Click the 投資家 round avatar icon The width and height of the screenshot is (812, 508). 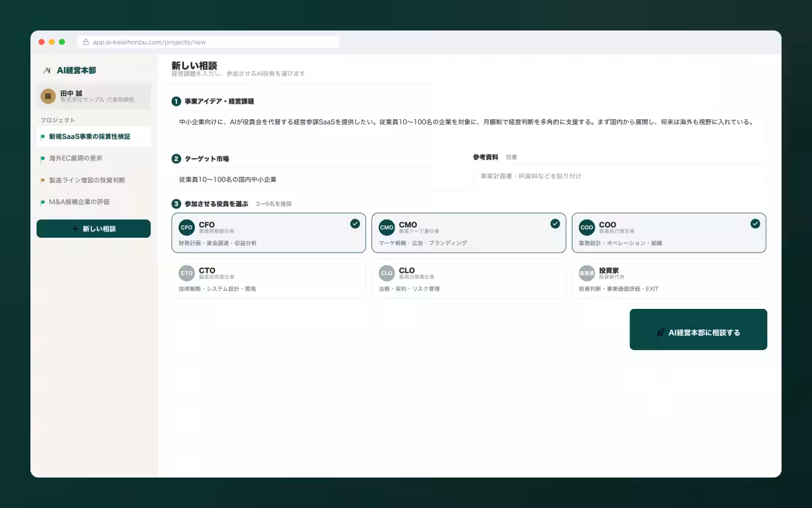[587, 274]
